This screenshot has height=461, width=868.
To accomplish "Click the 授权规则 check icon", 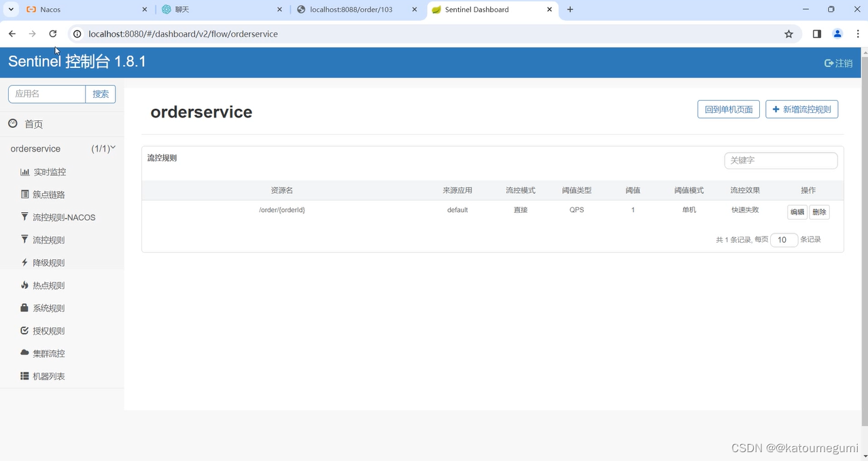I will 25,330.
